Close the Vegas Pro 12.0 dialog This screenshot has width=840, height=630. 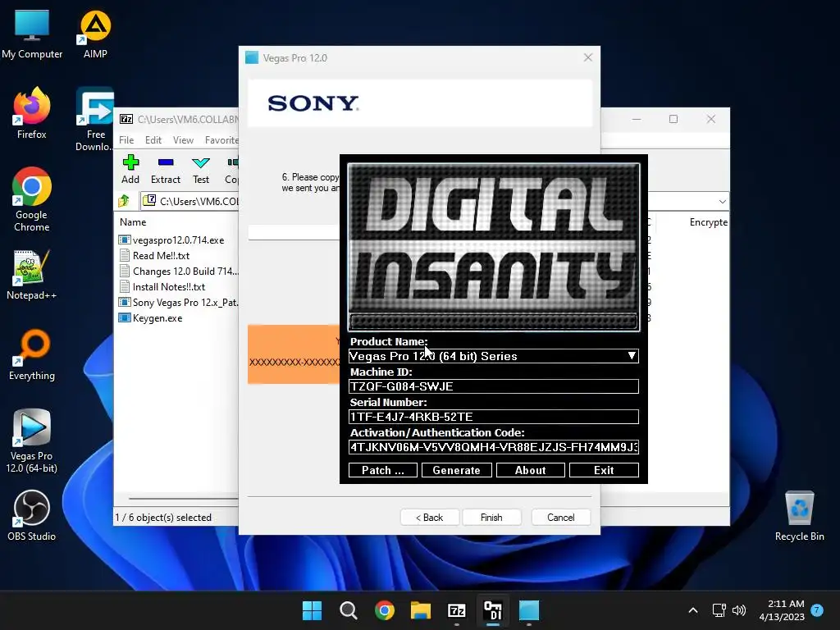pos(587,57)
